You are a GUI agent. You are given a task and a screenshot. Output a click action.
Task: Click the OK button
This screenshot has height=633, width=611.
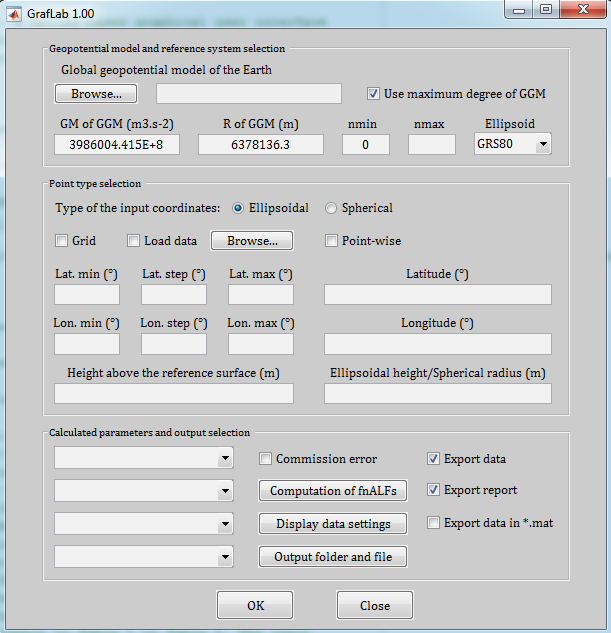pos(255,605)
